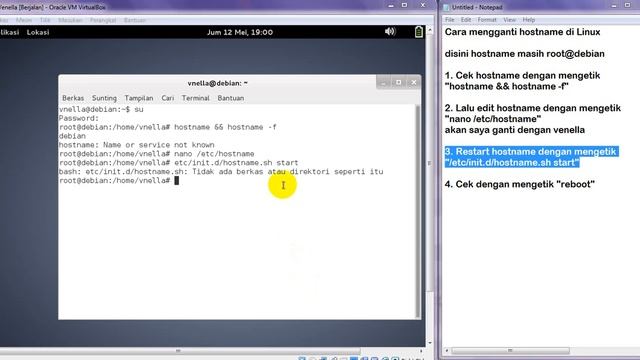Open Notepad's File menu
Viewport: 640px width, 360px height.
449,20
